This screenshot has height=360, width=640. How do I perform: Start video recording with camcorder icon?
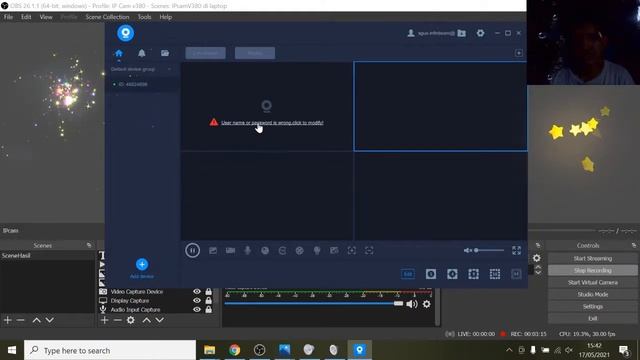coord(230,250)
